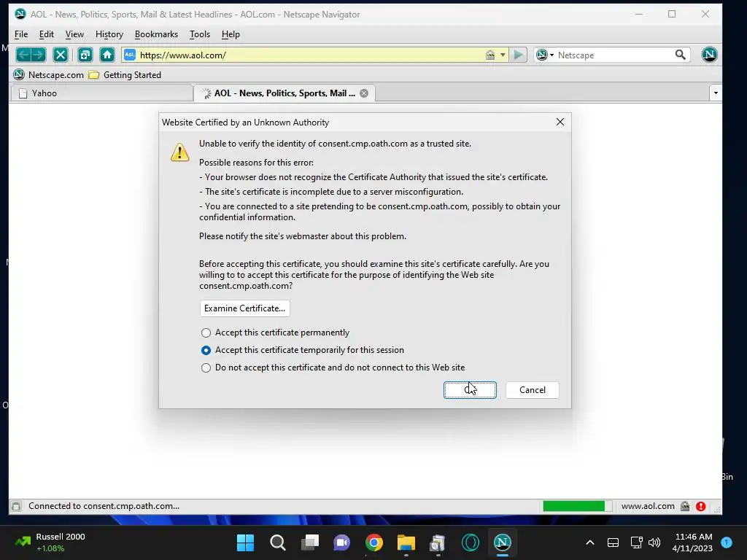Stop loading with the X toolbar button
The image size is (747, 560).
pyautogui.click(x=61, y=55)
